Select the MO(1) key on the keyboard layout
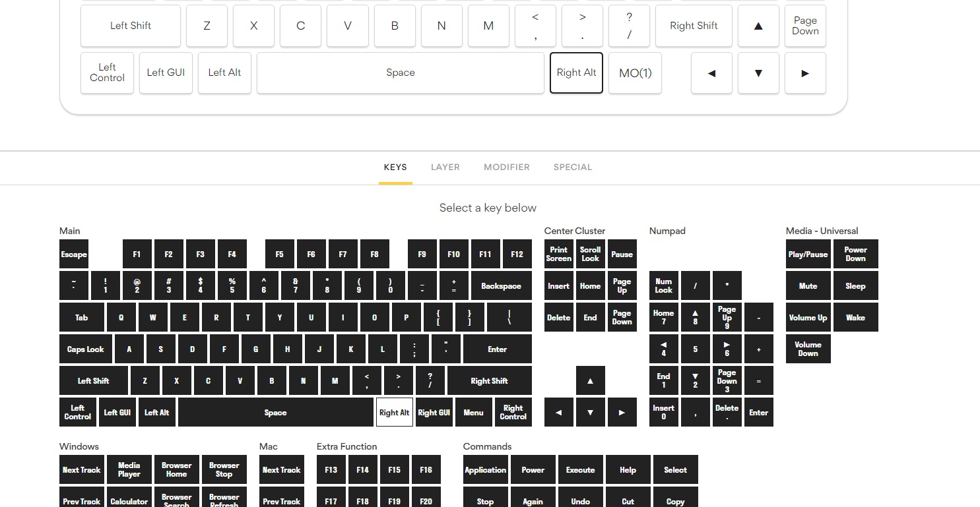This screenshot has width=980, height=507. click(635, 73)
